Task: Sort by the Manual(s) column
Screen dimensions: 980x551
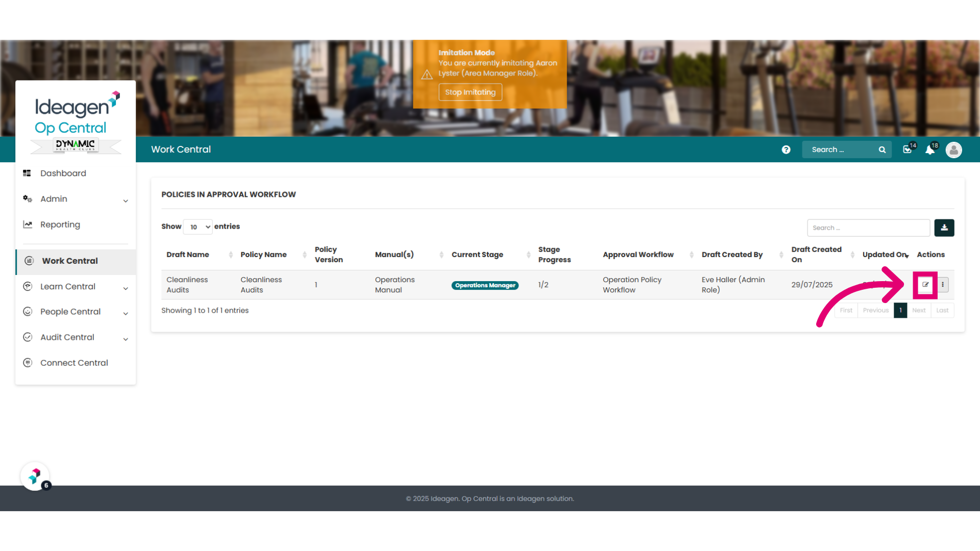Action: (x=408, y=255)
